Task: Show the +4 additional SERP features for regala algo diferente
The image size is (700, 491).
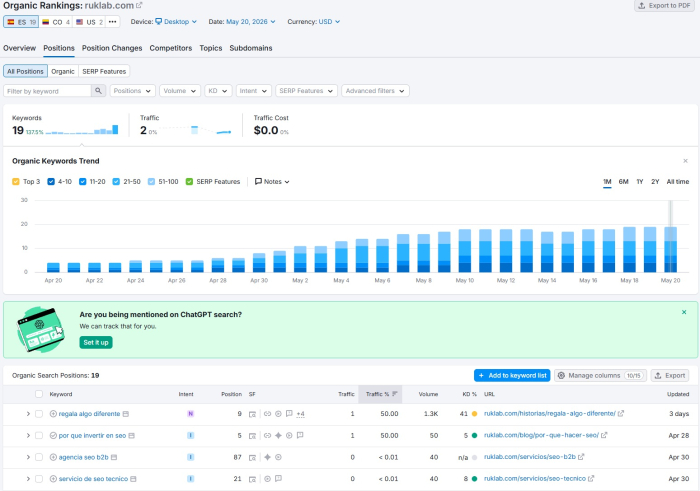Action: tap(300, 414)
